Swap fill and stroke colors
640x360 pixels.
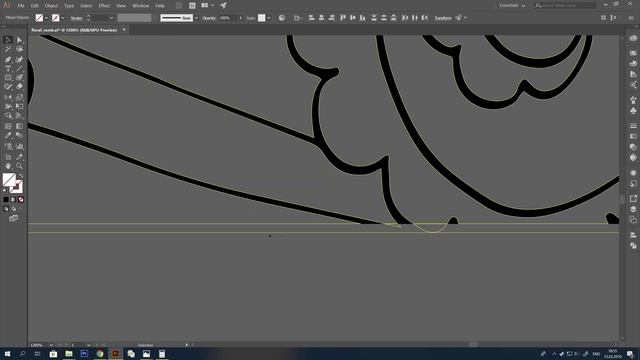21,176
